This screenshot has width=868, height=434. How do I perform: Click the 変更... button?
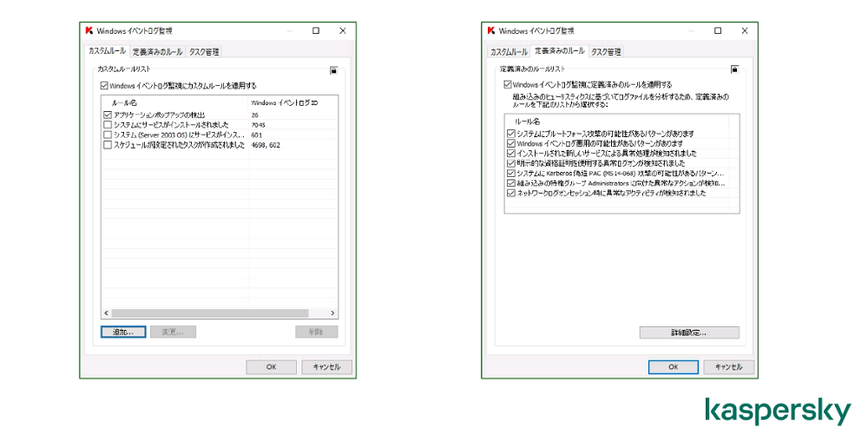click(x=174, y=332)
